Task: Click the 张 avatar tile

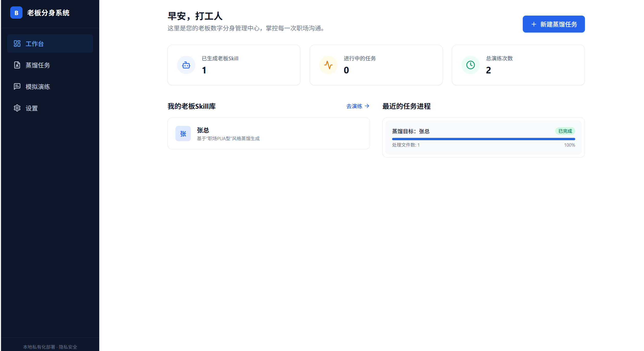Action: (183, 134)
